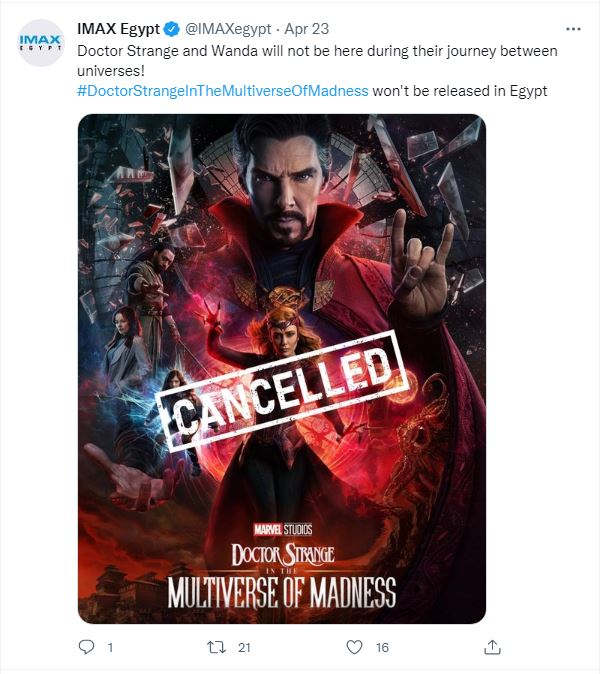Viewport: 606px width, 674px height.
Task: Click the tweet's first line about Wanda
Action: 317,50
